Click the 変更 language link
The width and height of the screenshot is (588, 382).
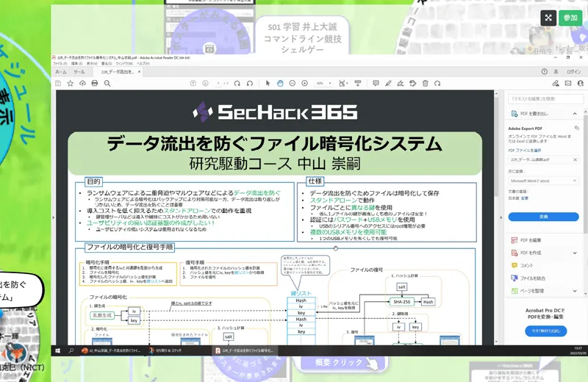point(525,198)
